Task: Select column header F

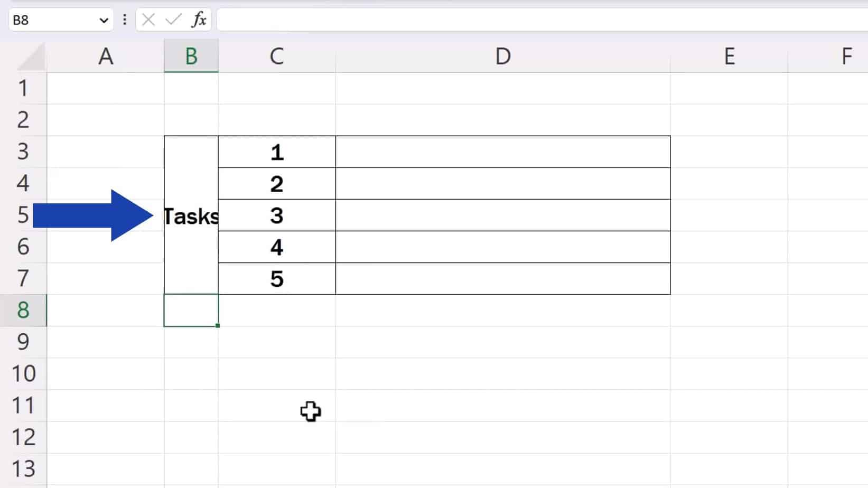Action: (847, 55)
